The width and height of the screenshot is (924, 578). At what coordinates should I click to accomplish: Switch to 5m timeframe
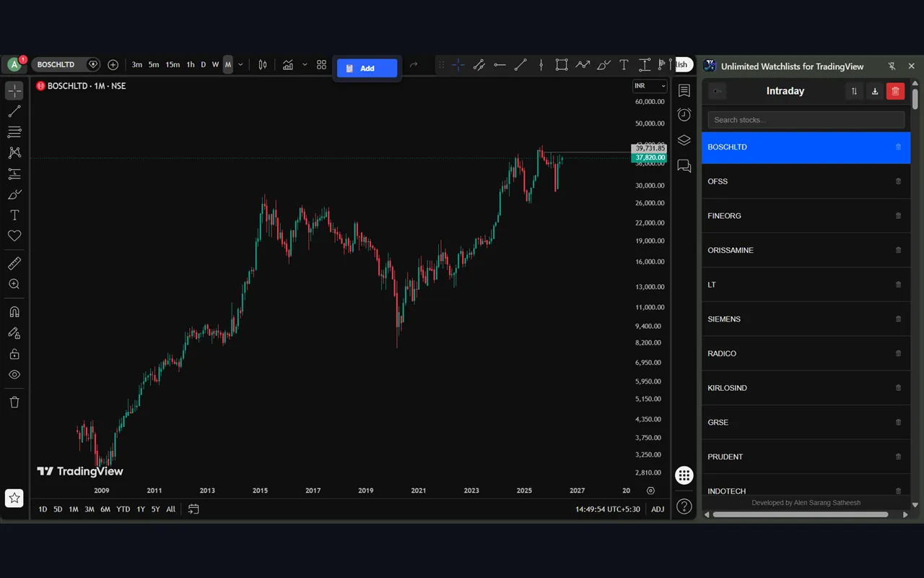pos(154,64)
